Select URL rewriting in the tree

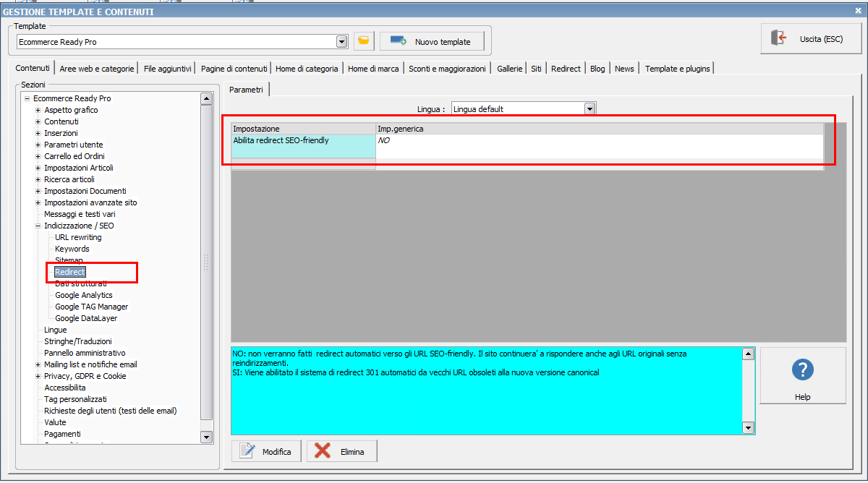tap(78, 237)
